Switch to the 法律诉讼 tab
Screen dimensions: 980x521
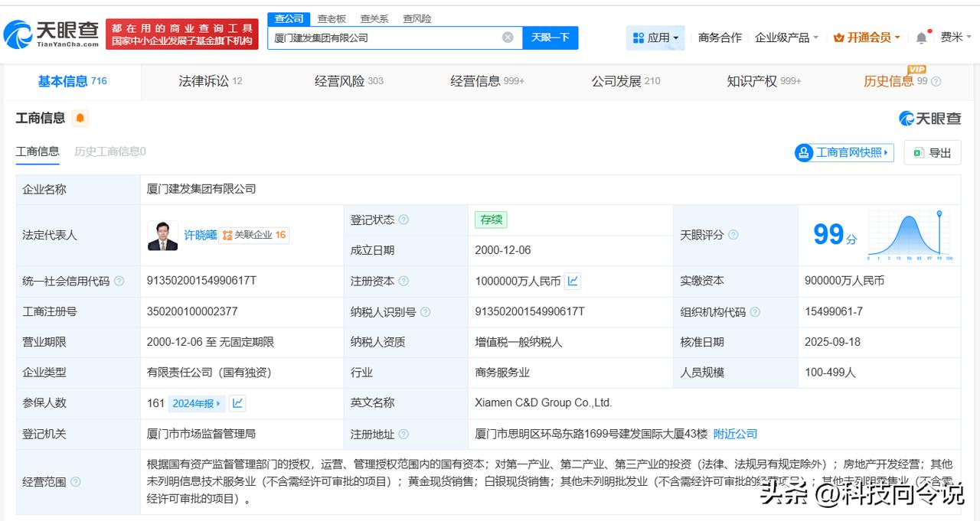[x=210, y=81]
